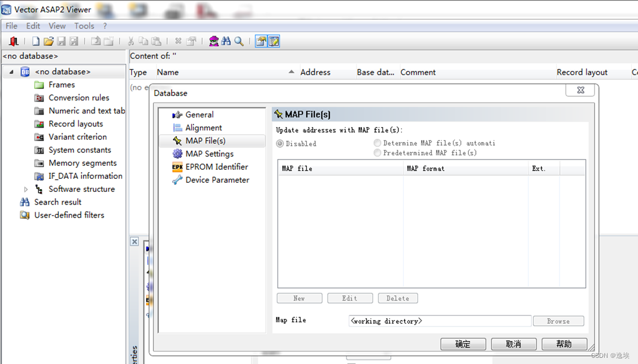The width and height of the screenshot is (638, 364).
Task: Create a new database with the blank page icon
Action: coord(36,41)
